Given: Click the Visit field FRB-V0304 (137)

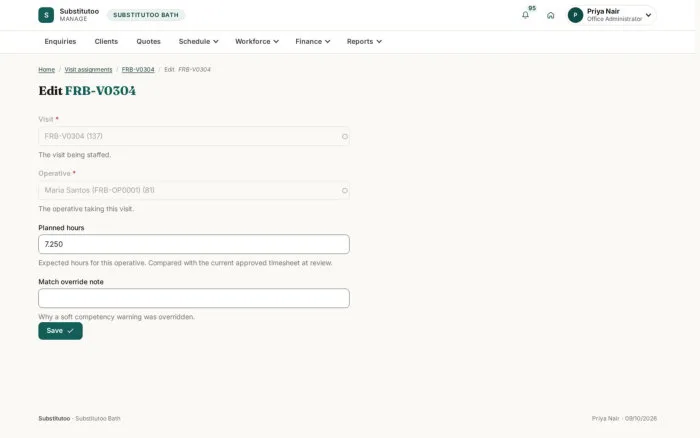Looking at the screenshot, I should point(194,136).
